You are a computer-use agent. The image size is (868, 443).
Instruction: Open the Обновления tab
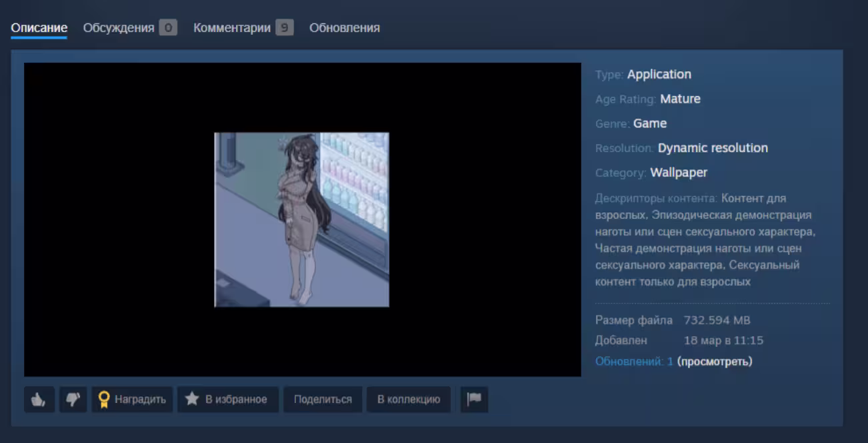pos(345,28)
